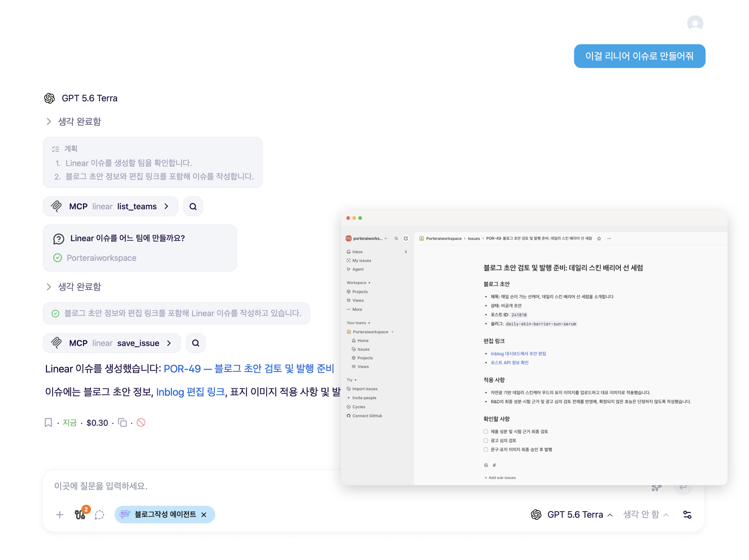Create new issue with Linear compose icon
This screenshot has height=560, width=749.
(x=406, y=238)
